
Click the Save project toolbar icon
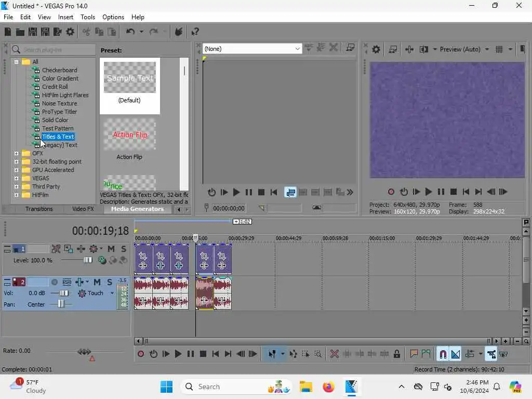(x=33, y=32)
